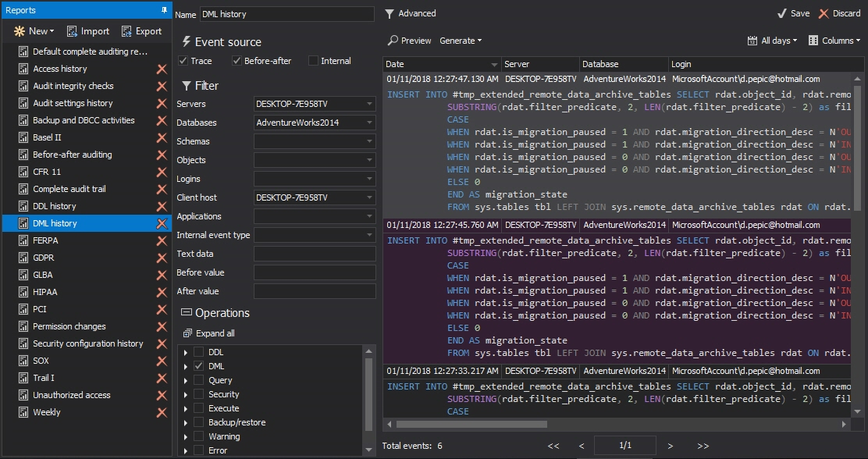Sort by the Server column header
The image size is (868, 459).
tap(540, 64)
